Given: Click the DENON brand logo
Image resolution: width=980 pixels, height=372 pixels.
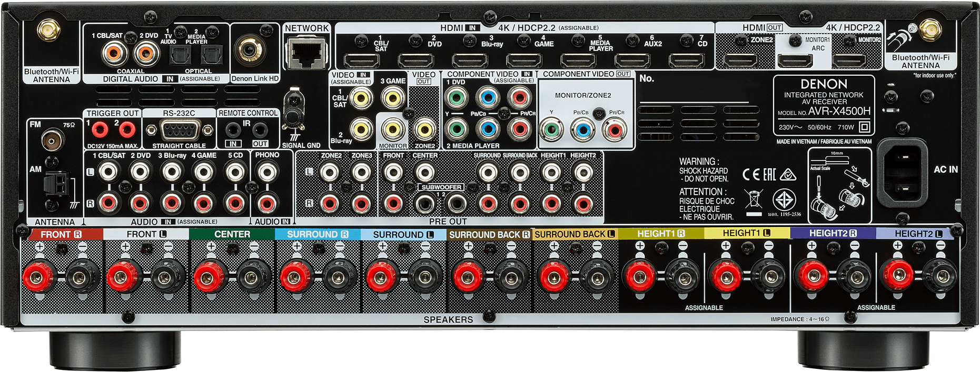Looking at the screenshot, I should [824, 84].
